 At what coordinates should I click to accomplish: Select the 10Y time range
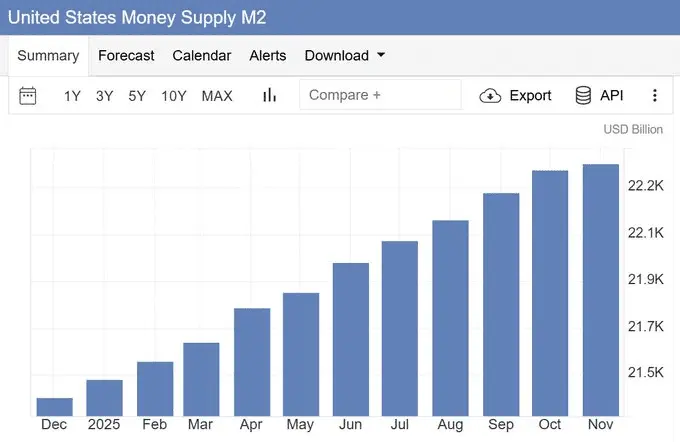click(x=174, y=95)
